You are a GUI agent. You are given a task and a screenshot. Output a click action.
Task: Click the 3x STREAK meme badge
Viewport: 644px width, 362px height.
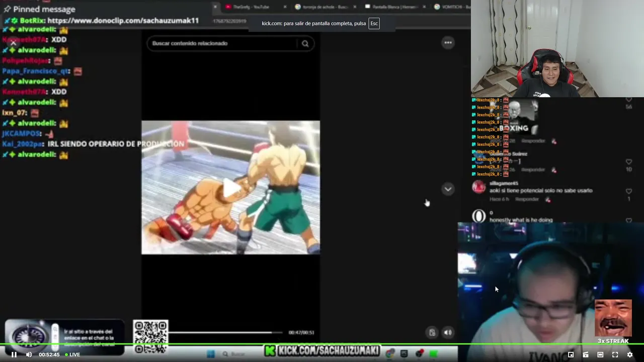point(613,322)
